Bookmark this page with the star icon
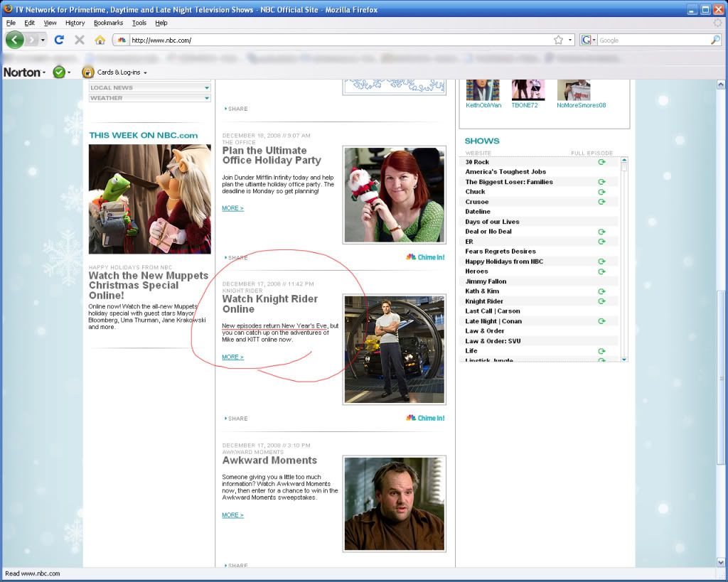 [559, 40]
